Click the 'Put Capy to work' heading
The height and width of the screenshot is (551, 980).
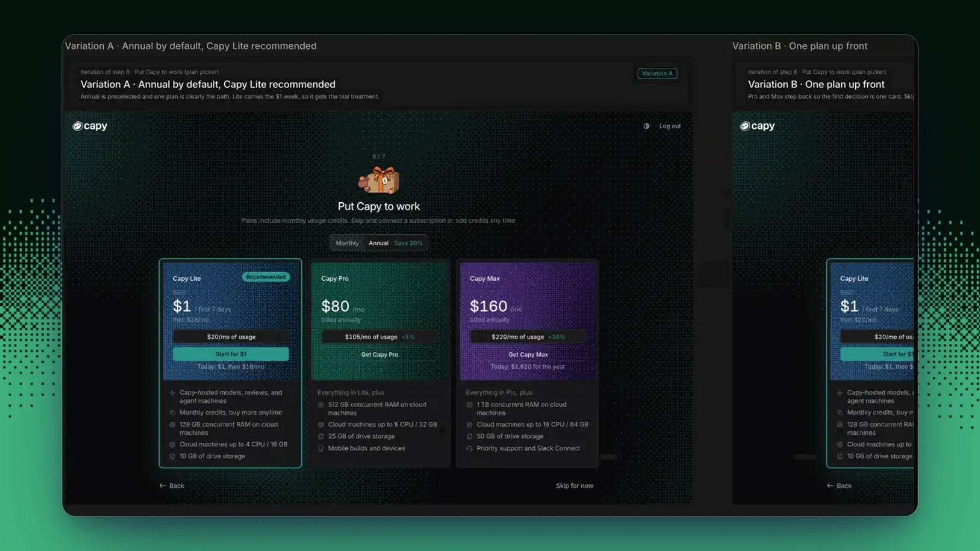(379, 206)
